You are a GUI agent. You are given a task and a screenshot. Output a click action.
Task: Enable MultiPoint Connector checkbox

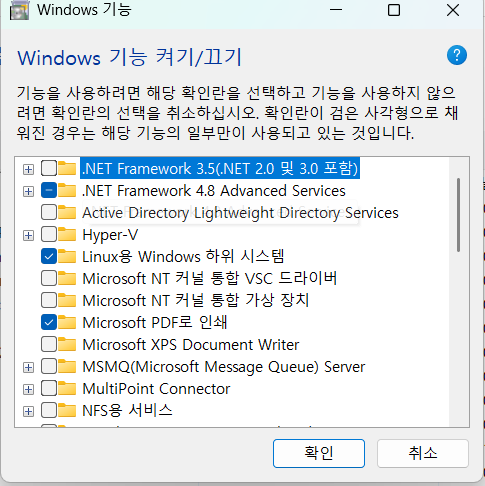click(49, 389)
